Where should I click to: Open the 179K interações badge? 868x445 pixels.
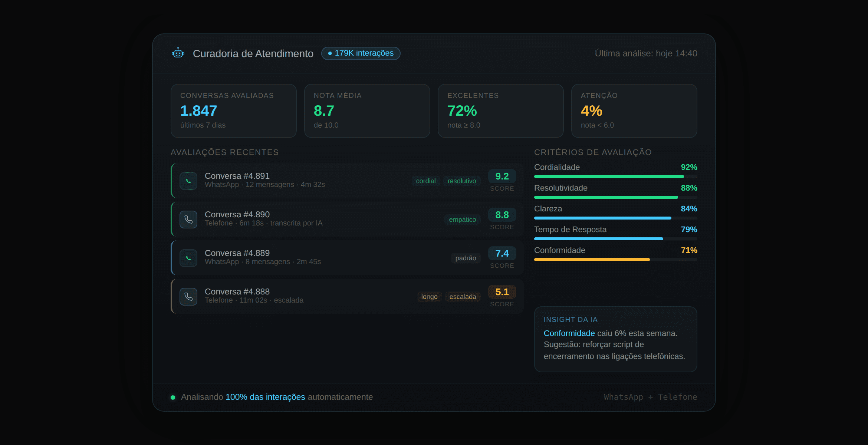tap(361, 53)
